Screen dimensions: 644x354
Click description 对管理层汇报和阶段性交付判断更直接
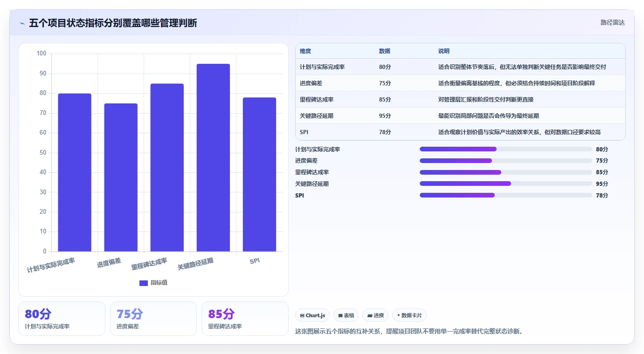point(486,100)
